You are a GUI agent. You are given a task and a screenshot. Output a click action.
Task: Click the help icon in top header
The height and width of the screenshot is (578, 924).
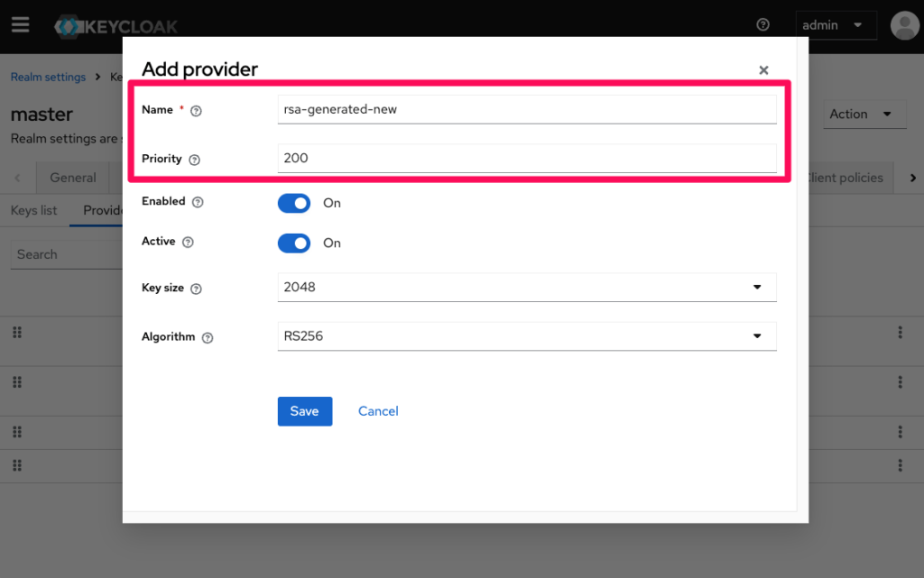pyautogui.click(x=763, y=25)
